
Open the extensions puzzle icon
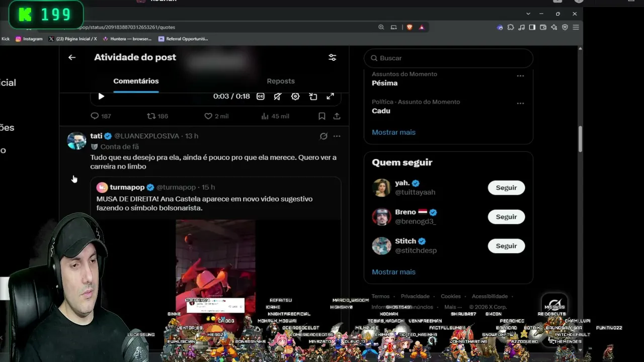(x=511, y=27)
